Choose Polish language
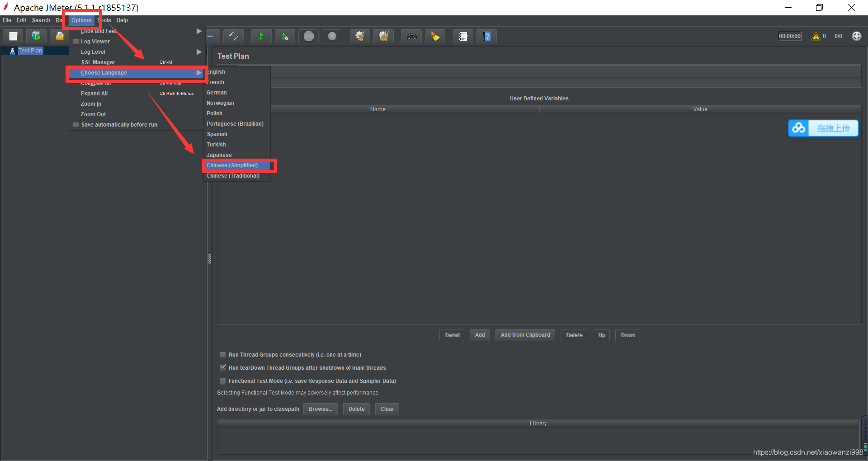This screenshot has height=461, width=868. (x=237, y=113)
